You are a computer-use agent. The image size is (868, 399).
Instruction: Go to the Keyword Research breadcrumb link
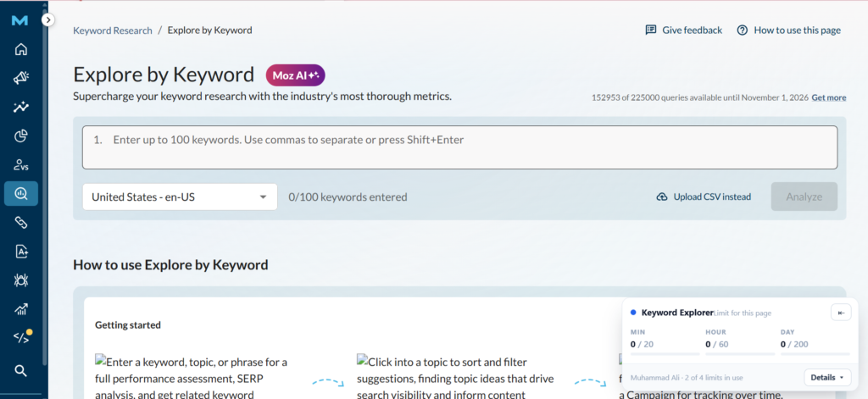(113, 30)
